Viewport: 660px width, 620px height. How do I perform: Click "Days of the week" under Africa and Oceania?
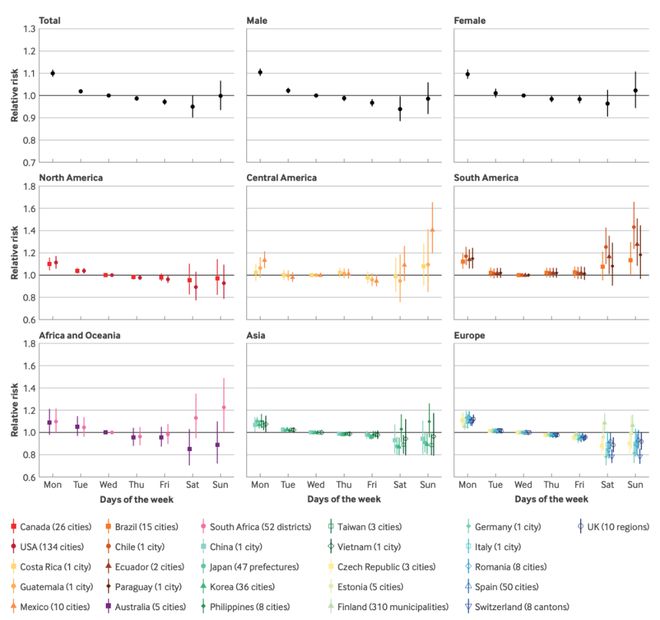136,499
